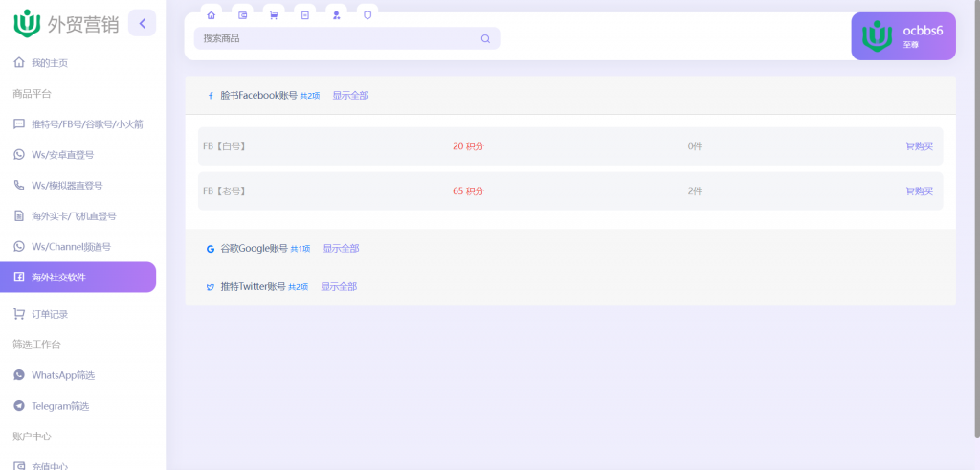Click the 共1项 count badge
980x470 pixels.
point(300,250)
